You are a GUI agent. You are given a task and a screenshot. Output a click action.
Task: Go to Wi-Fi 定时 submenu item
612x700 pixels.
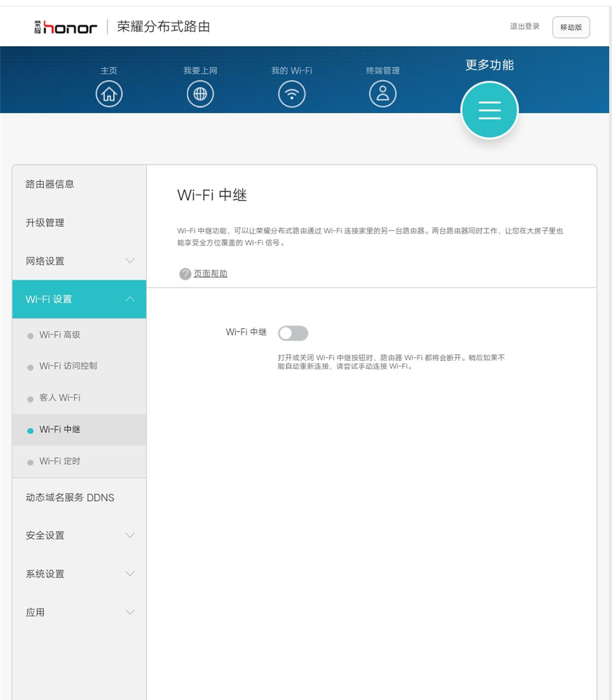point(60,461)
